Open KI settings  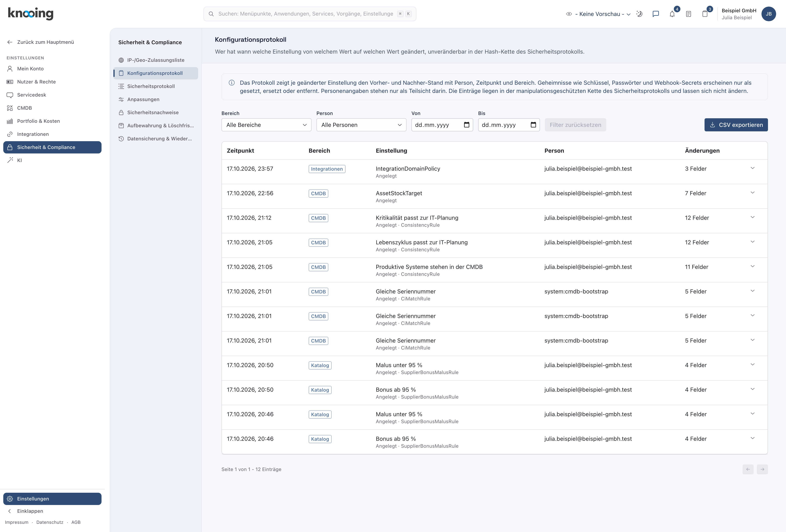pos(52,160)
